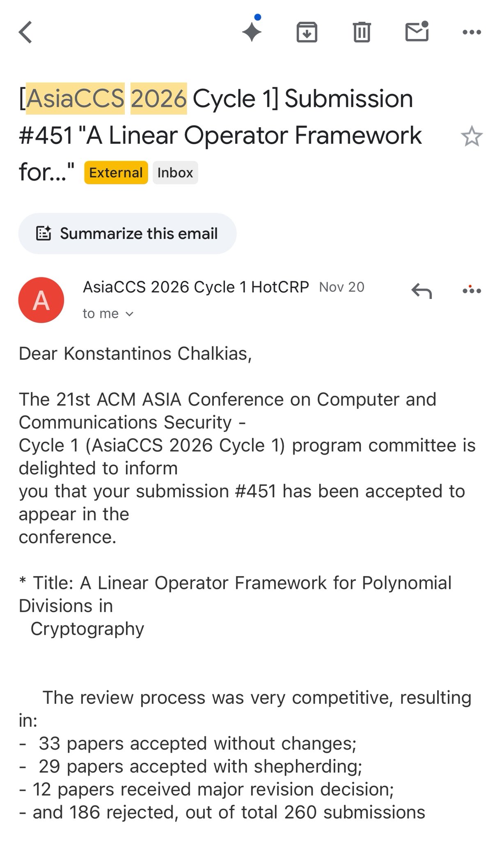Screen dimensions: 504x841
Task: Tap sender name AsiaCCS 2026 Cycle 1 HotCRP
Action: 196,287
